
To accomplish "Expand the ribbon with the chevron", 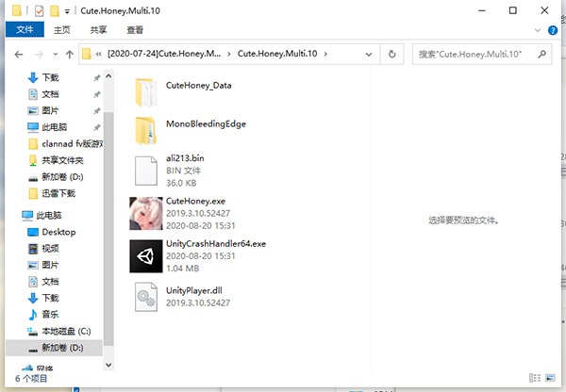I will click(x=538, y=30).
